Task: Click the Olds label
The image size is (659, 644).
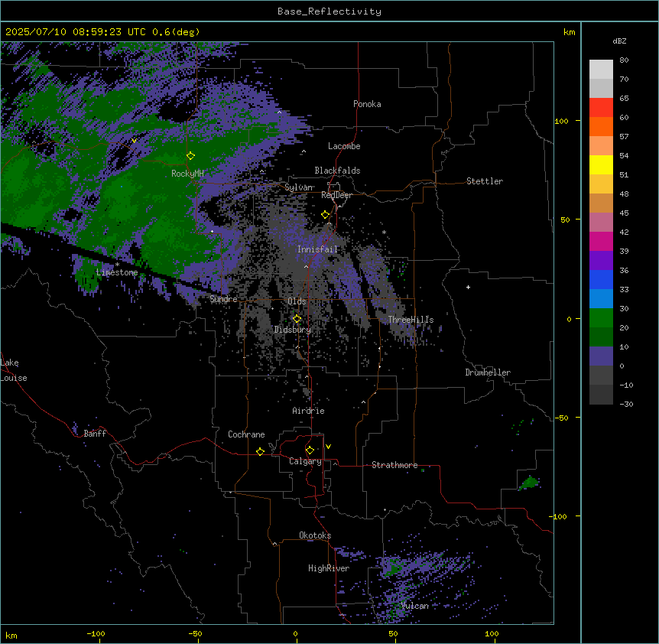Action: tap(297, 301)
